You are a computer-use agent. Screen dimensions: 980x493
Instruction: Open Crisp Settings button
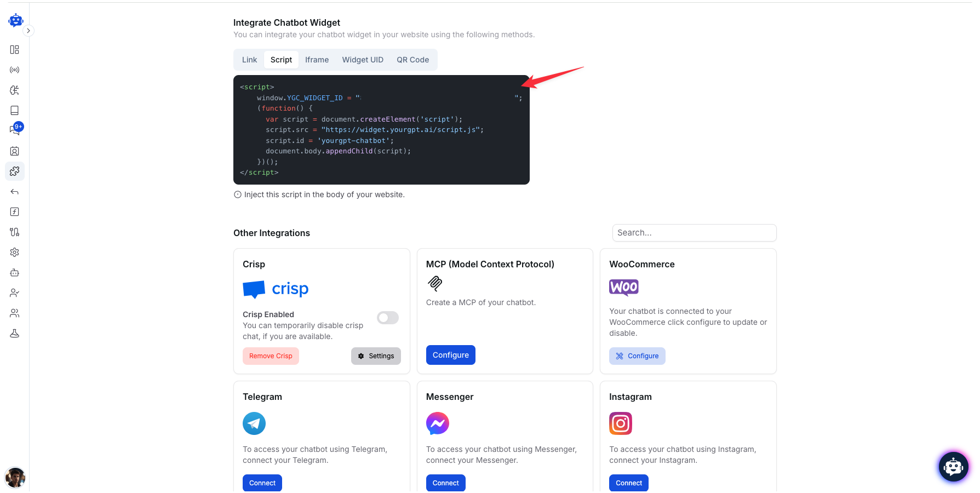point(376,356)
